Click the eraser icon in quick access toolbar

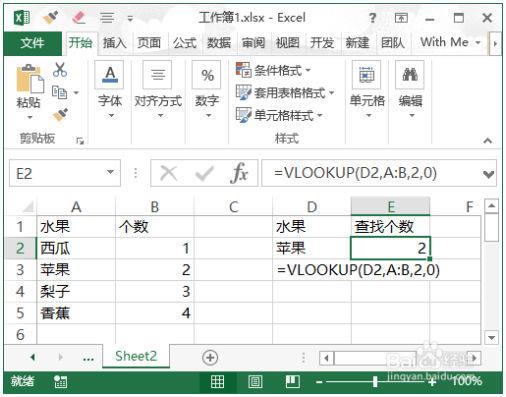79,18
